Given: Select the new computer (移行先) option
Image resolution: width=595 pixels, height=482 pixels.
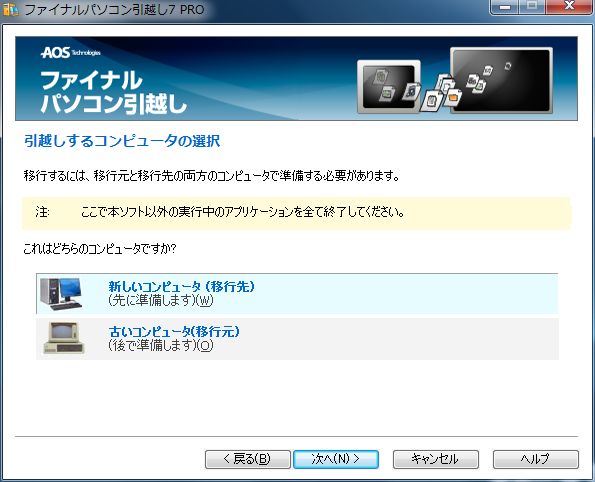Looking at the screenshot, I should [x=297, y=293].
